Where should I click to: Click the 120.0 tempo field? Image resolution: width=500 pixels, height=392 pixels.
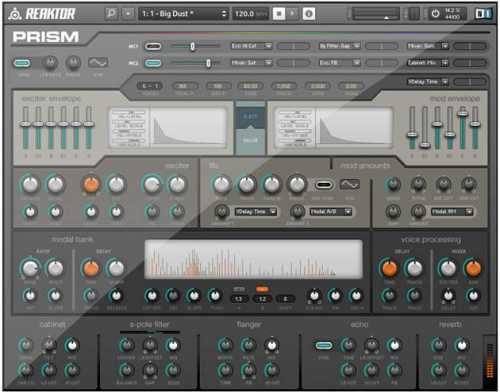click(x=251, y=14)
